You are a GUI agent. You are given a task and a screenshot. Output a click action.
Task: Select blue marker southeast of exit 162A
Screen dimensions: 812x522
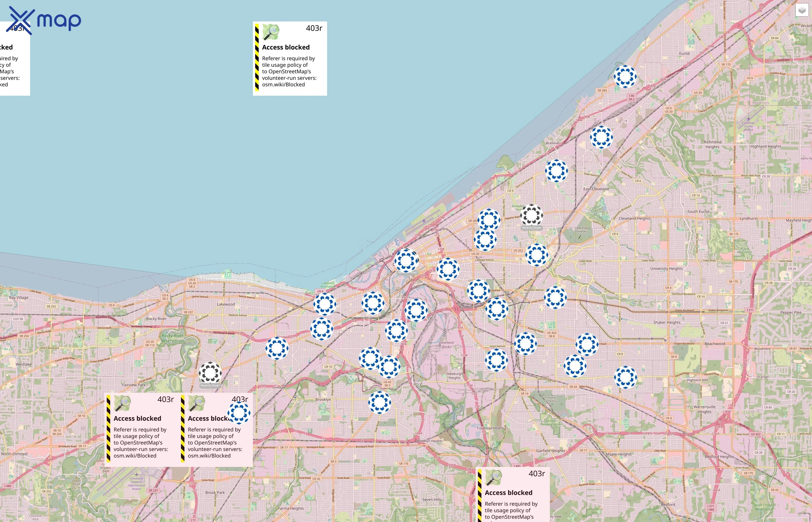click(x=496, y=309)
